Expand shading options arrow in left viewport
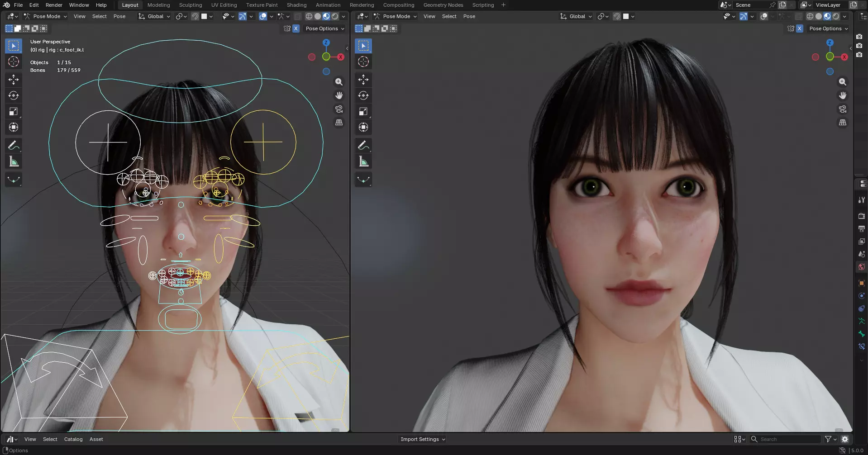The width and height of the screenshot is (868, 455). point(343,16)
